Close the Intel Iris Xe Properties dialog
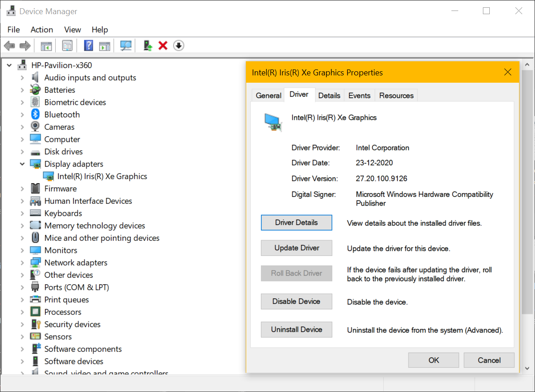The height and width of the screenshot is (392, 535). tap(508, 72)
